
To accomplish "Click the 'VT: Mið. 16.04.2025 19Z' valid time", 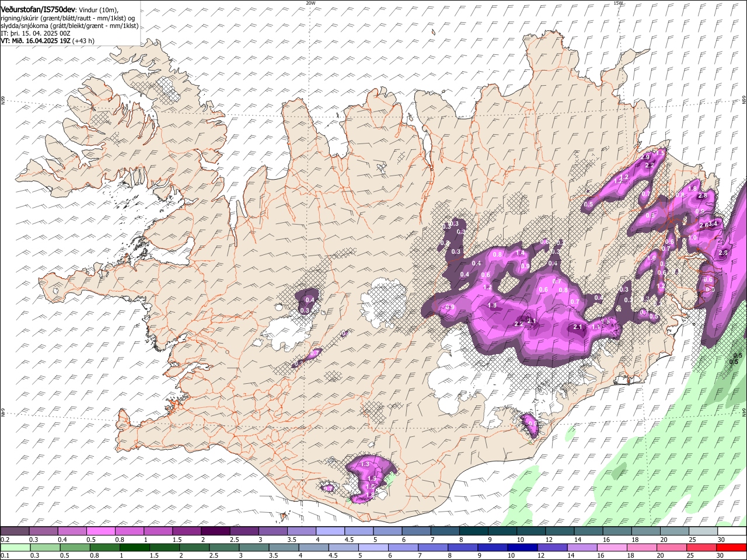I will pyautogui.click(x=36, y=41).
